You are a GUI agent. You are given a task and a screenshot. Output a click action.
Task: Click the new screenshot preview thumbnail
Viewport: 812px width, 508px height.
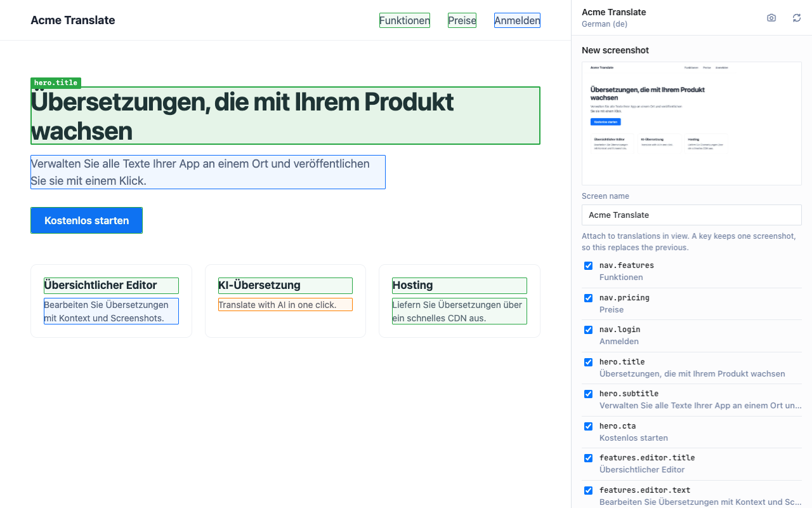tap(691, 123)
